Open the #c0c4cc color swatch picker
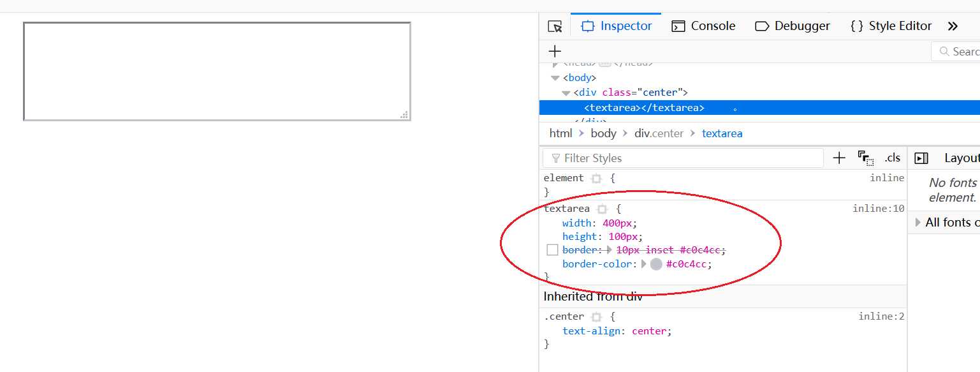 tap(656, 264)
